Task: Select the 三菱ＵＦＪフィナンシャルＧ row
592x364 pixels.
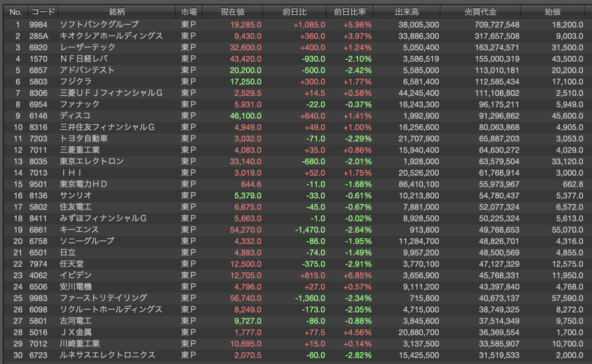Action: (297, 93)
